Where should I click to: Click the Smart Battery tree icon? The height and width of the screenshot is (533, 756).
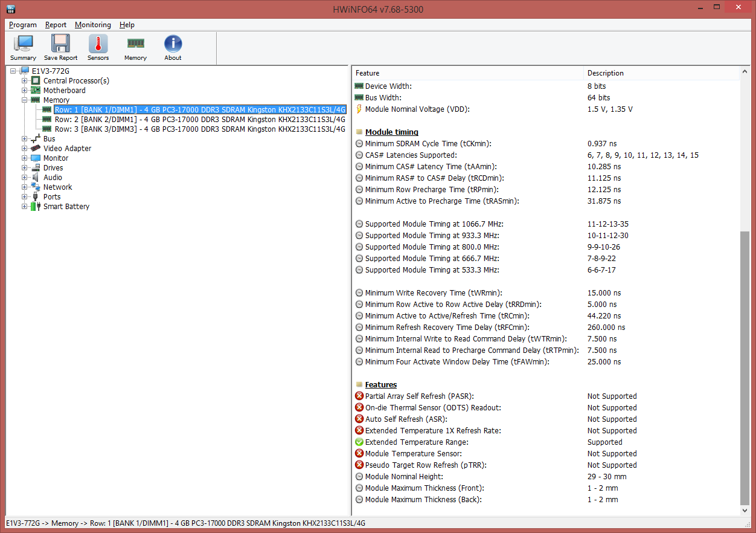coord(36,207)
